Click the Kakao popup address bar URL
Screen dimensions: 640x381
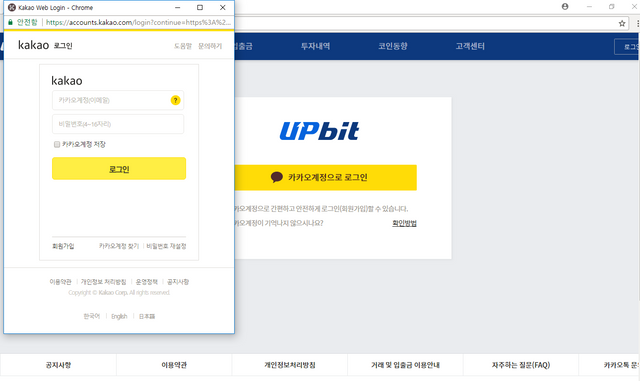pos(138,22)
